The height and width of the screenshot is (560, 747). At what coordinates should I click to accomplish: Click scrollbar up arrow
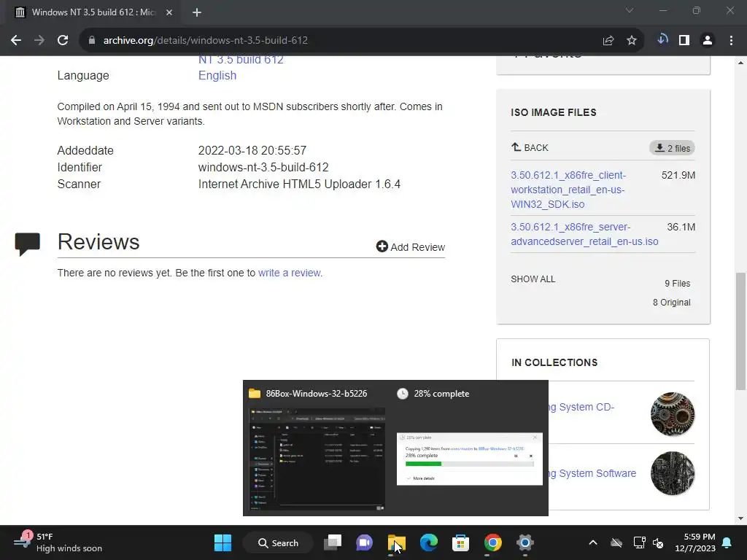[x=740, y=63]
